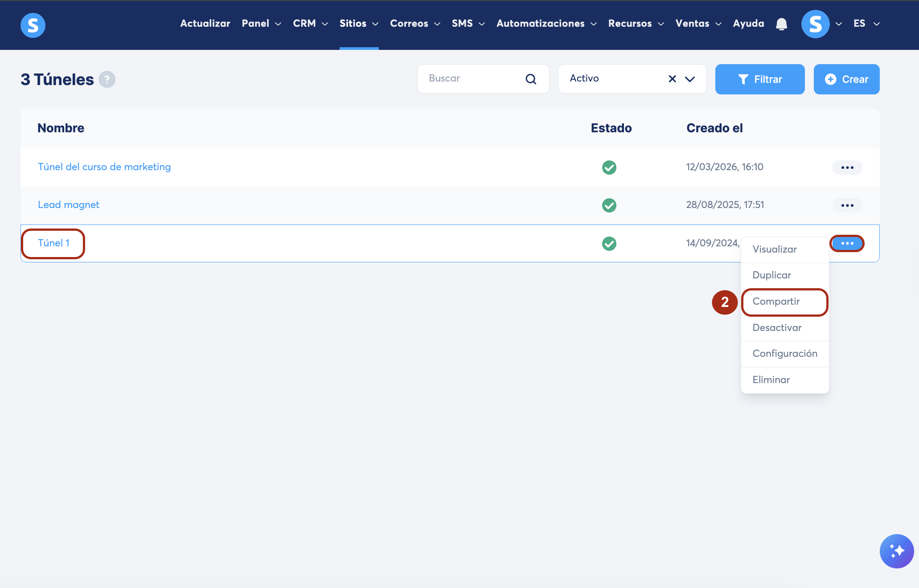Click green status check for Lead magnet
919x588 pixels.
point(609,205)
